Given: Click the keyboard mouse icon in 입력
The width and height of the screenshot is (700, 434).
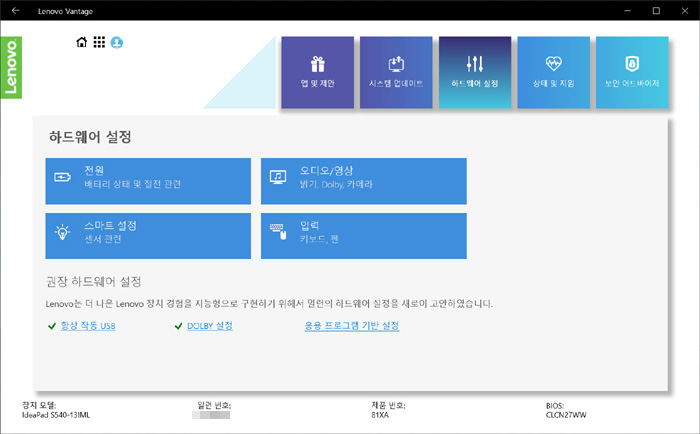Looking at the screenshot, I should pos(278,232).
